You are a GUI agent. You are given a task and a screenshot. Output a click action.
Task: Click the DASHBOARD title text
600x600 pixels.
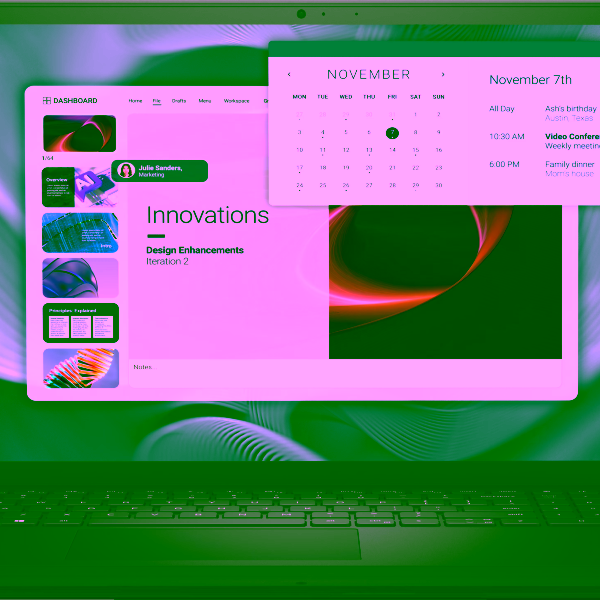tap(75, 101)
